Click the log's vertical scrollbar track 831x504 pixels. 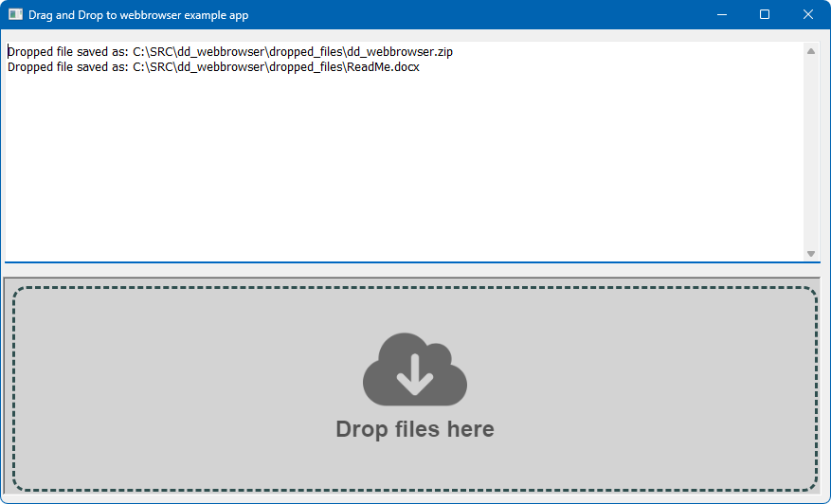point(810,152)
